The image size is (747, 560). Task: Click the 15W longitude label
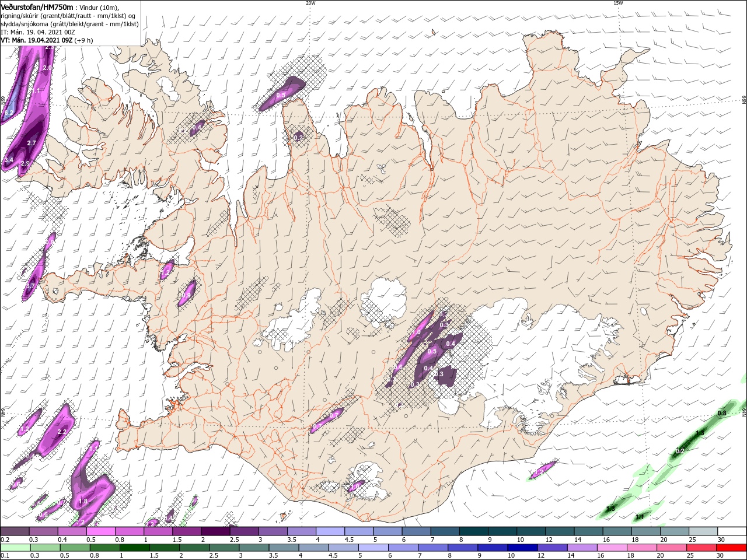(618, 3)
